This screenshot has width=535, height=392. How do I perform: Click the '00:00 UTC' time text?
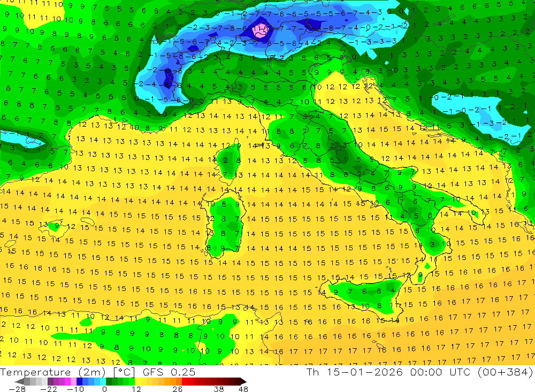point(440,372)
